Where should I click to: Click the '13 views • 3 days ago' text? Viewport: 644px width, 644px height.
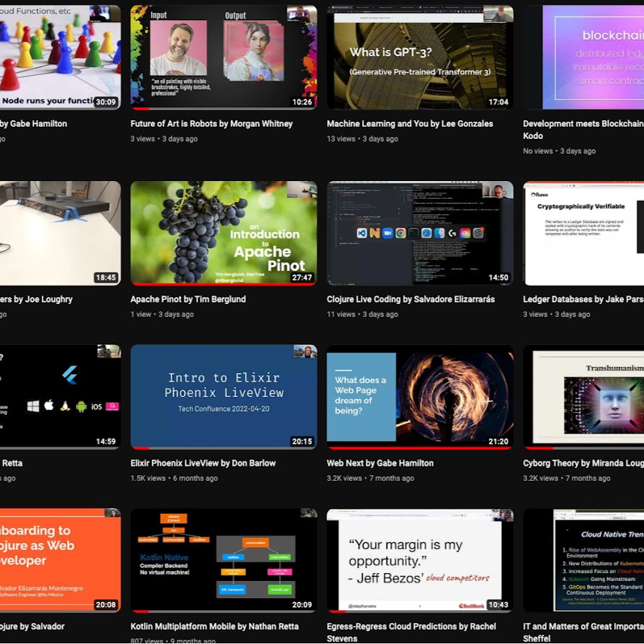click(x=362, y=139)
